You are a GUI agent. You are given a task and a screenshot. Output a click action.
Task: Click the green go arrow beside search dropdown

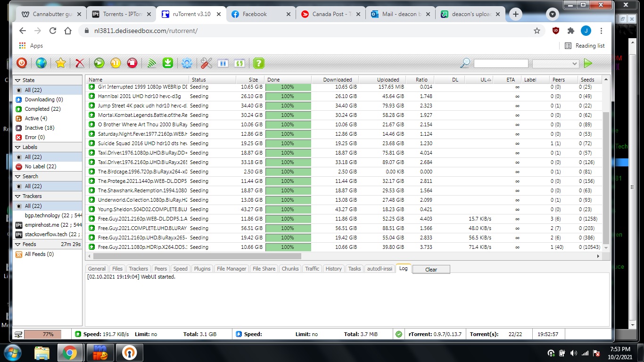(x=588, y=63)
